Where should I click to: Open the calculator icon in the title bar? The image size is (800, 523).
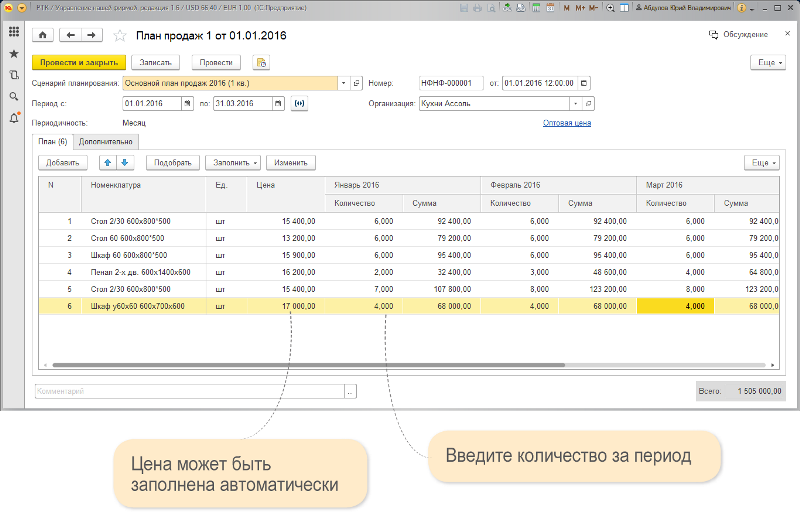point(536,8)
